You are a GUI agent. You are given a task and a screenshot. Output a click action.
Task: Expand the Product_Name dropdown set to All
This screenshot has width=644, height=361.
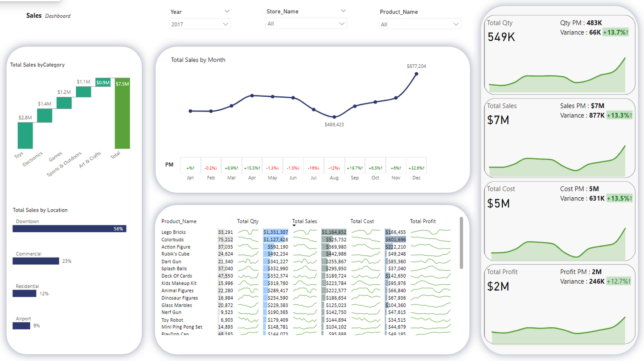pos(420,25)
